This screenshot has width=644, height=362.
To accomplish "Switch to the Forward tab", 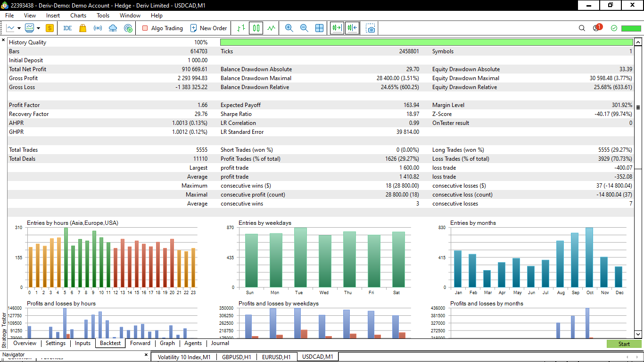I will coord(140,343).
